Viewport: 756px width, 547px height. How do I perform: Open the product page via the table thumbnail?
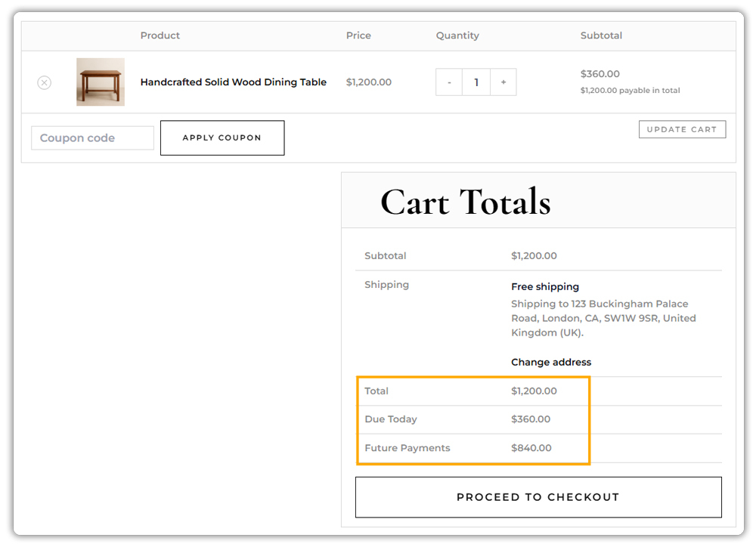100,82
